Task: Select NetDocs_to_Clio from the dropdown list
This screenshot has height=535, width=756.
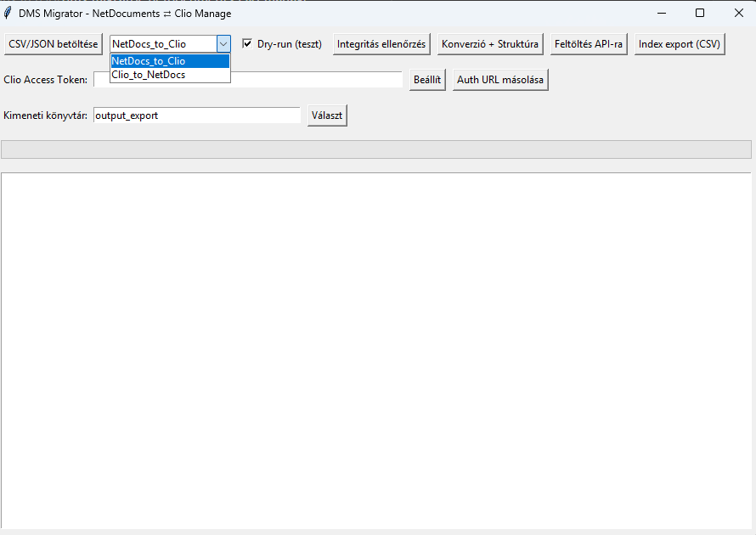Action: [x=170, y=61]
